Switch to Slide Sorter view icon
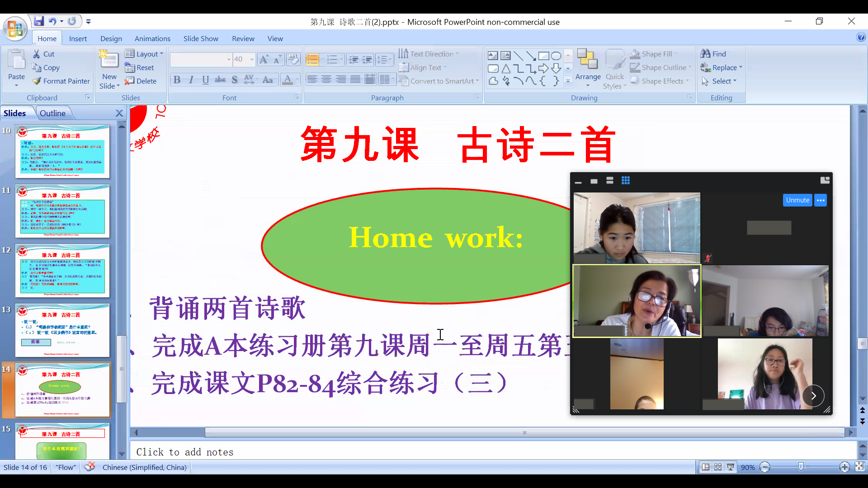Viewport: 868px width, 488px height. 718,467
